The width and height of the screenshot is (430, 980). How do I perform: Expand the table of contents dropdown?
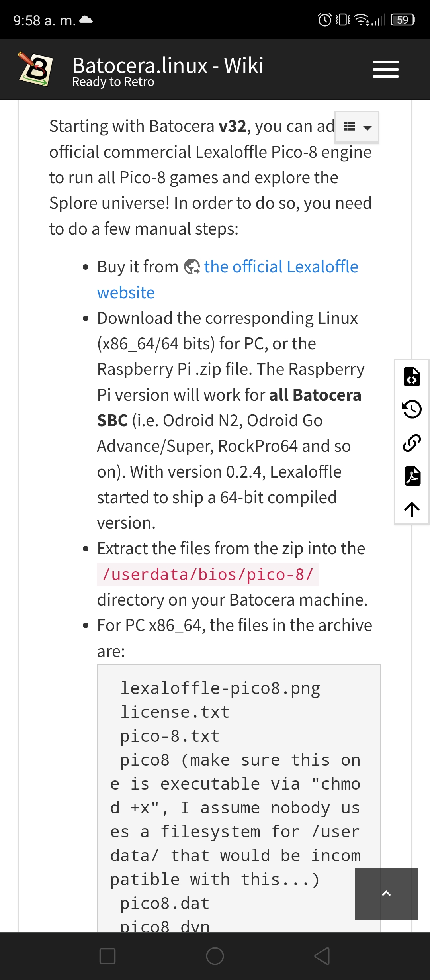(357, 127)
